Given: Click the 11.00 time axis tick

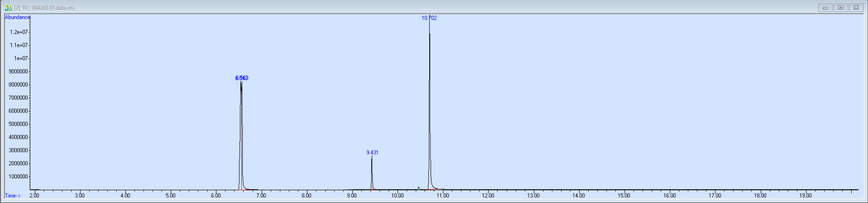Looking at the screenshot, I should click(x=442, y=196).
